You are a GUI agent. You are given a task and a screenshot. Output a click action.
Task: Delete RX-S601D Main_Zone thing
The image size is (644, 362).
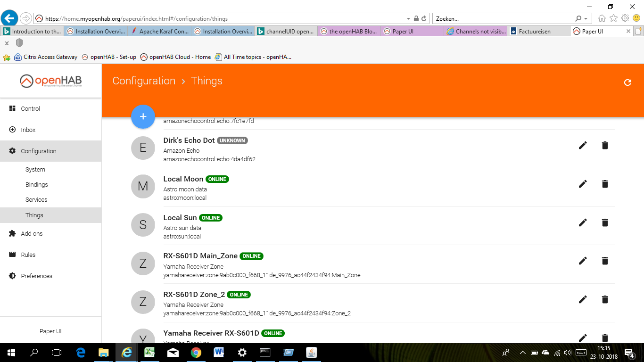tap(605, 261)
